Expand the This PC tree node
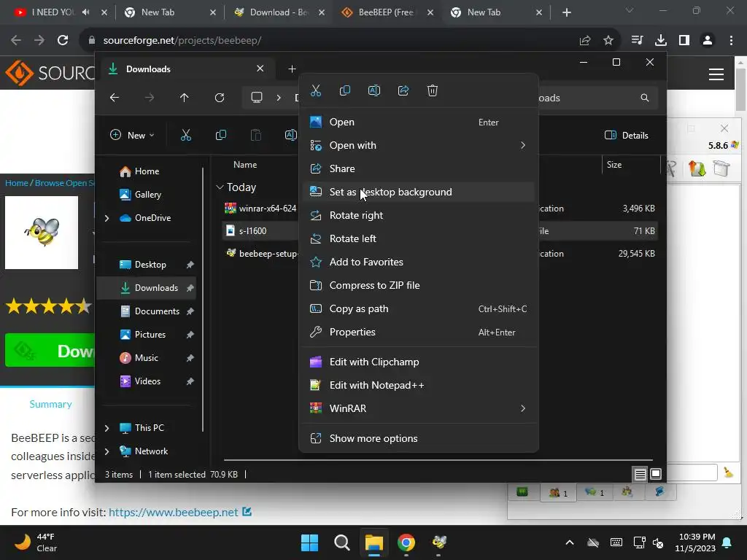Screen dimensions: 747x560 click(107, 428)
